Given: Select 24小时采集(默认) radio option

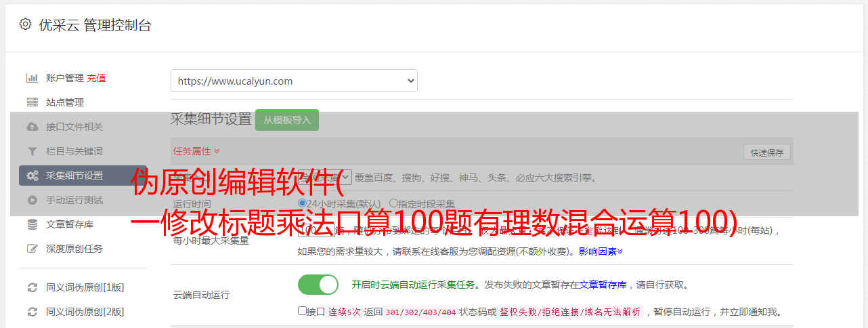Looking at the screenshot, I should [x=303, y=203].
